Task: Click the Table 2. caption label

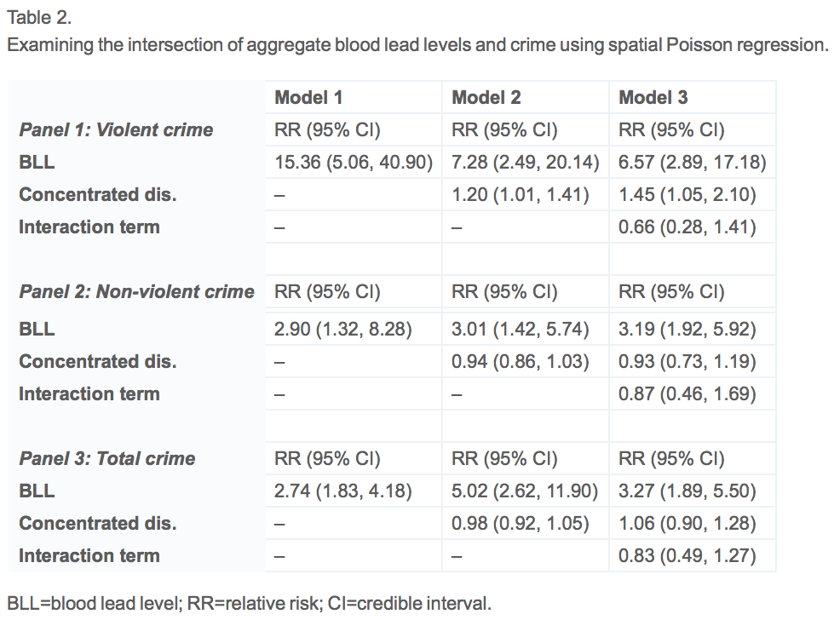Action: click(x=39, y=18)
